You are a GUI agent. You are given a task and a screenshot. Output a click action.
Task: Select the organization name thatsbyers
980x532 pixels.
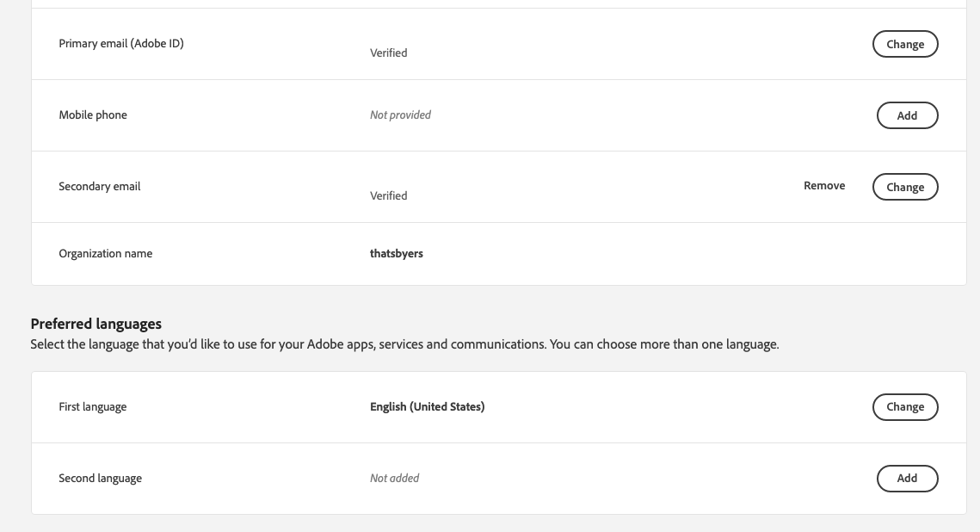[x=397, y=253]
